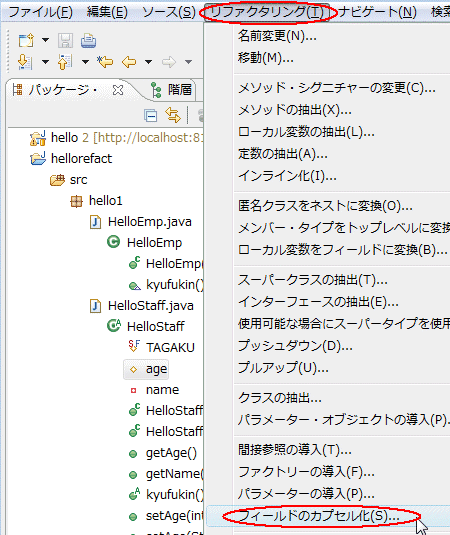Image resolution: width=450 pixels, height=535 pixels.
Task: Open the 編集(E) menu
Action: click(x=107, y=12)
